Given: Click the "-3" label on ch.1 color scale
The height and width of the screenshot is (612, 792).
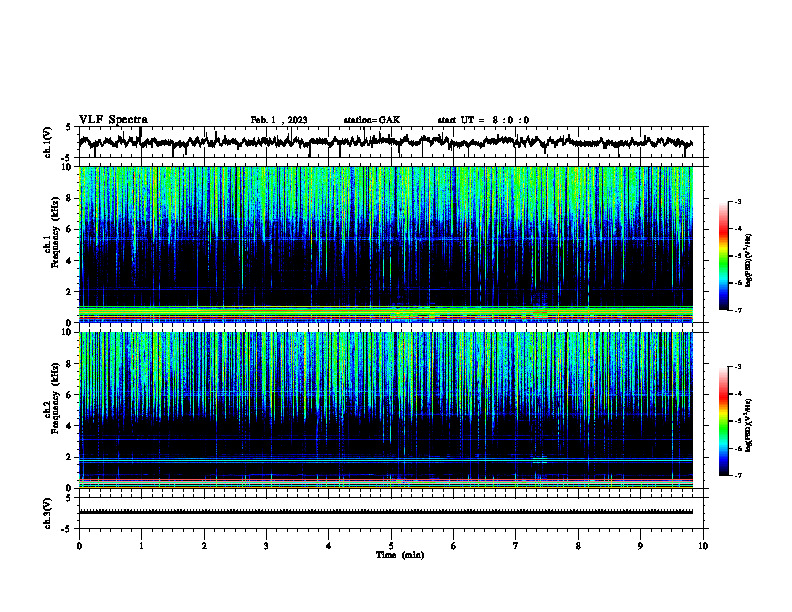Looking at the screenshot, I should 738,202.
